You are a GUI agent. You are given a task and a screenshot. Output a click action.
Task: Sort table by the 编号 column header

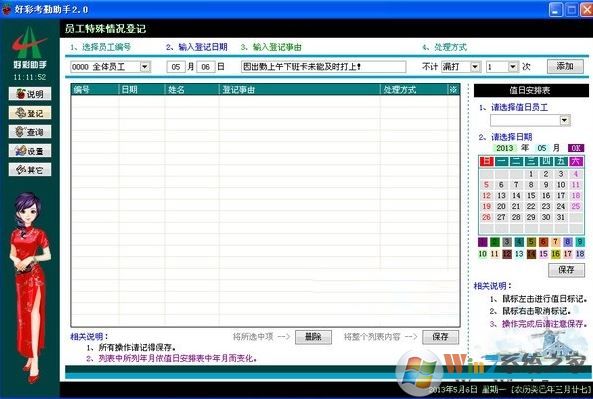(x=95, y=90)
